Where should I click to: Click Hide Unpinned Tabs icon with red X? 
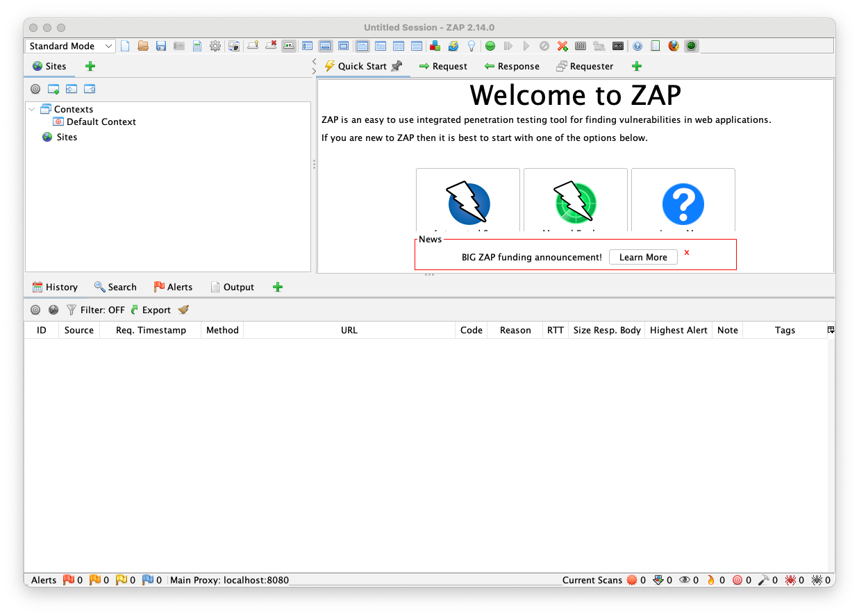click(x=272, y=47)
